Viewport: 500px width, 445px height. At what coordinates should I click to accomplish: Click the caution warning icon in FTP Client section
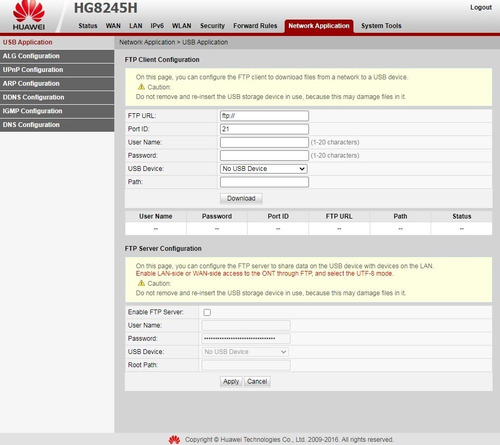coord(141,87)
